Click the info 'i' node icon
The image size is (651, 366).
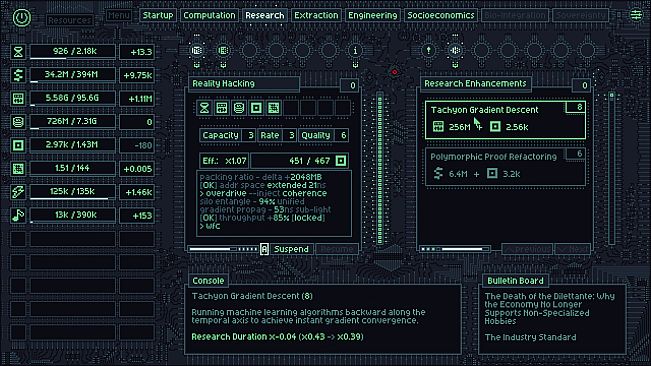point(355,51)
